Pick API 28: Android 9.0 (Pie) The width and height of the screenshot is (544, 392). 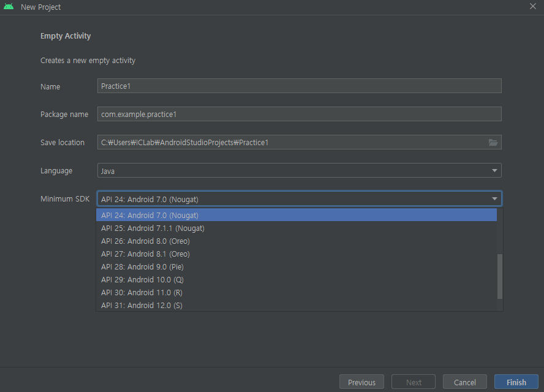coord(297,266)
